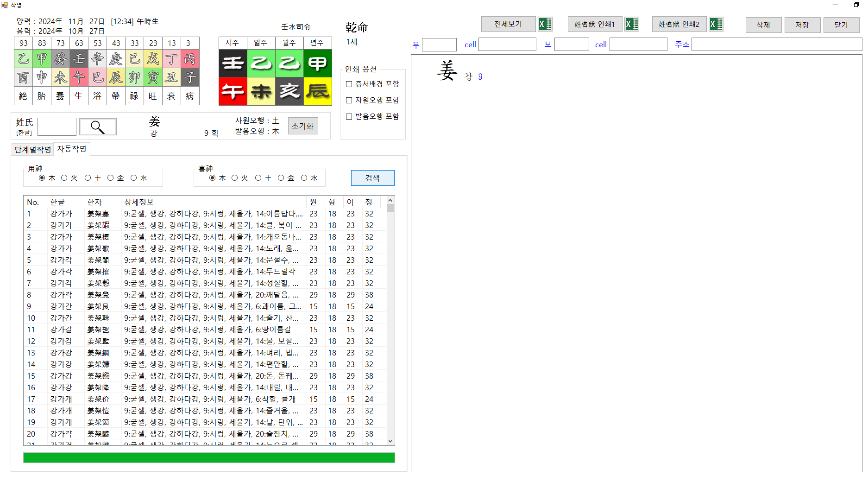Image resolution: width=868 pixels, height=482 pixels.
Task: Click the 姓名狀 인쇄2 button
Action: coord(679,24)
